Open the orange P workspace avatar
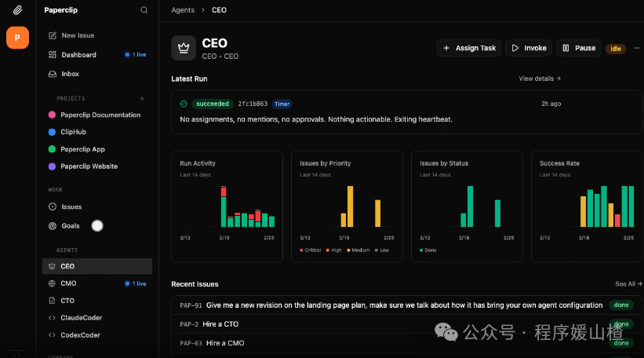 pyautogui.click(x=17, y=38)
